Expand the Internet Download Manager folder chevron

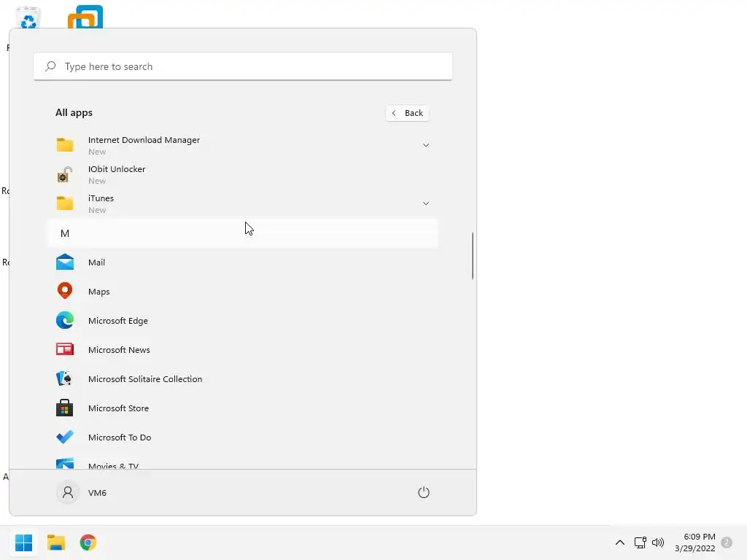coord(426,145)
